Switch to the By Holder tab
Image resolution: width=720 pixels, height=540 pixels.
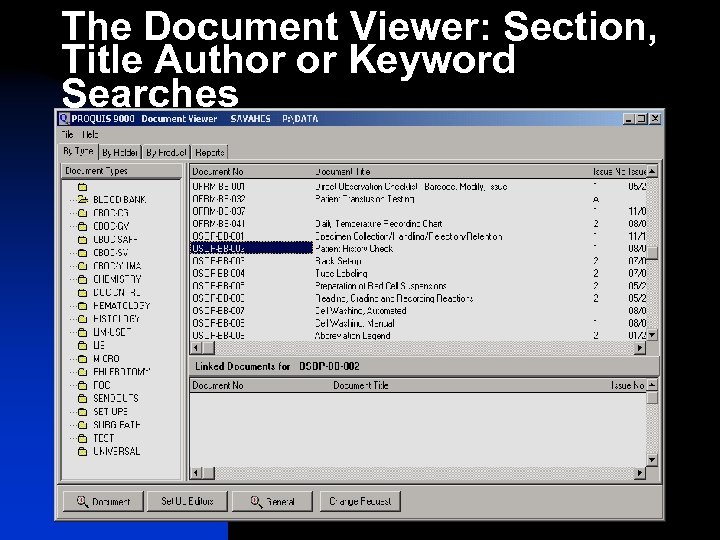coord(120,152)
